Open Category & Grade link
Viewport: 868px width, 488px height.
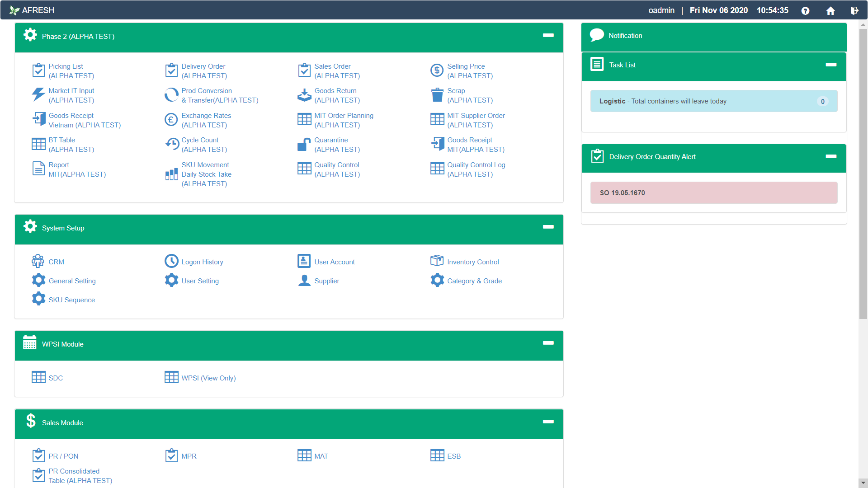pyautogui.click(x=474, y=281)
